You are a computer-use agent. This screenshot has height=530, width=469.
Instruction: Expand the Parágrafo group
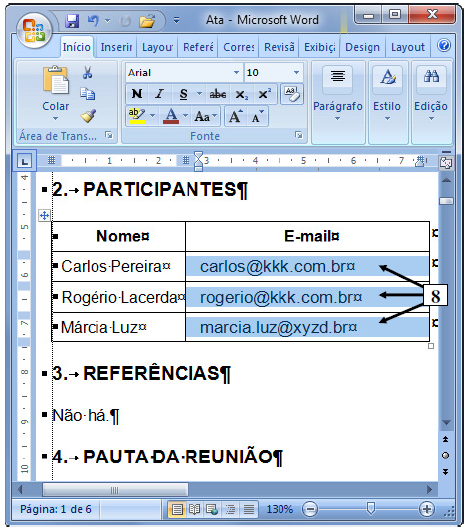(338, 103)
